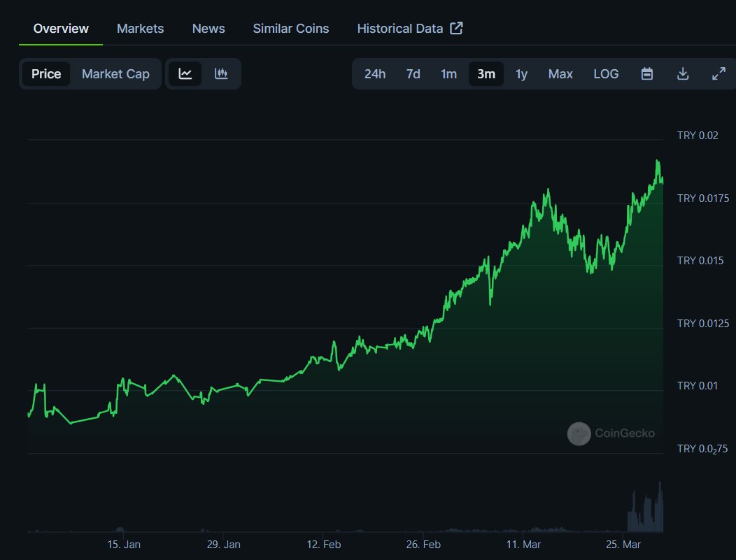The height and width of the screenshot is (560, 736).
Task: Click the chart peak above 11 Mar
Action: coord(548,189)
